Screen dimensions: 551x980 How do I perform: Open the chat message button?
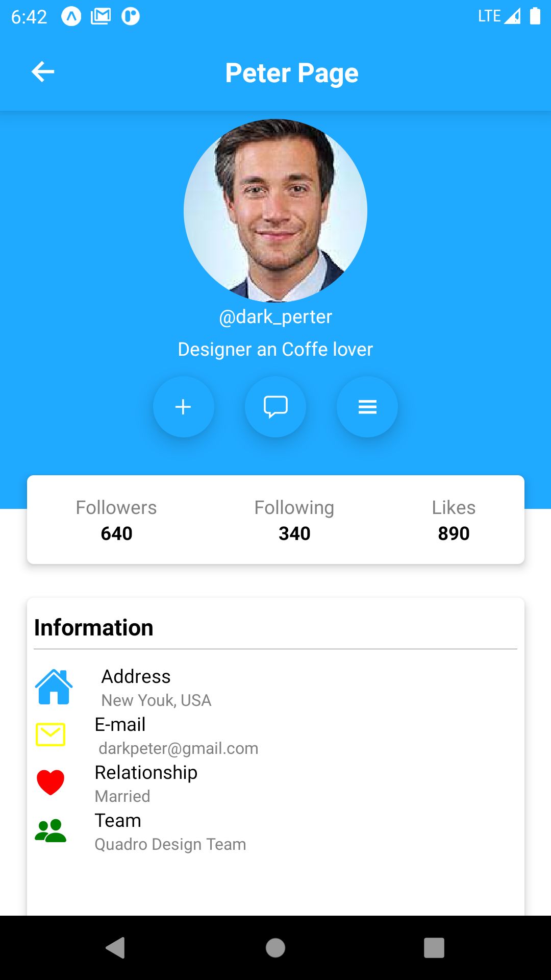(275, 407)
